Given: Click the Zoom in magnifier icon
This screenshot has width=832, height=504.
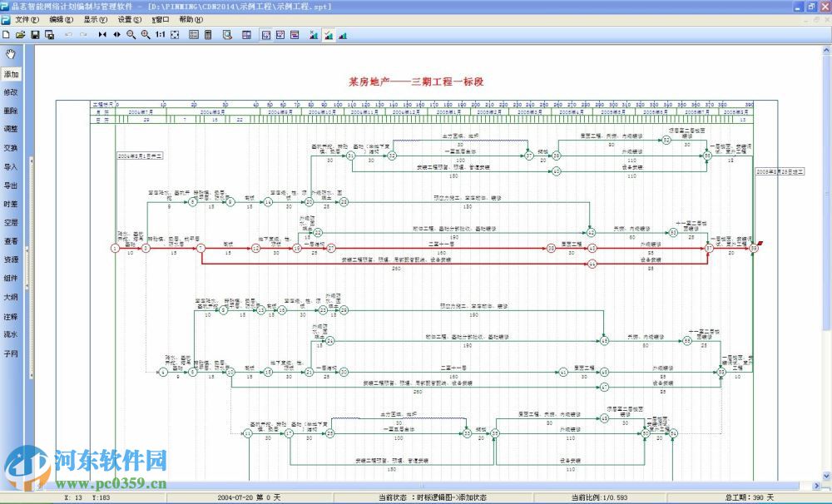Looking at the screenshot, I should (x=146, y=35).
